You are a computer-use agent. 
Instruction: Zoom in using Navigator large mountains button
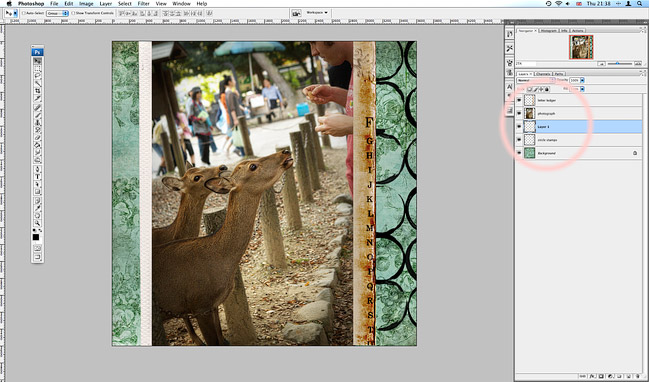pos(638,64)
